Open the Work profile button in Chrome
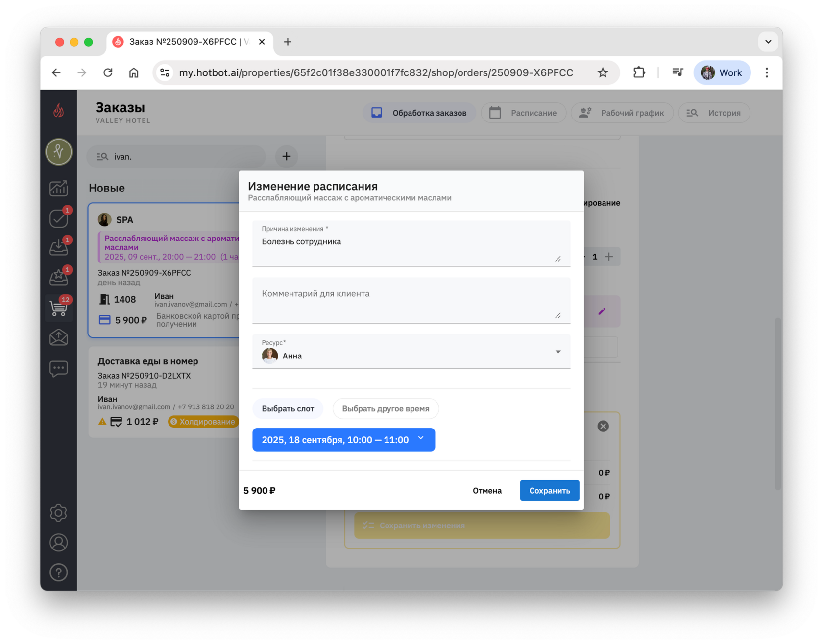This screenshot has width=823, height=644. pos(722,73)
